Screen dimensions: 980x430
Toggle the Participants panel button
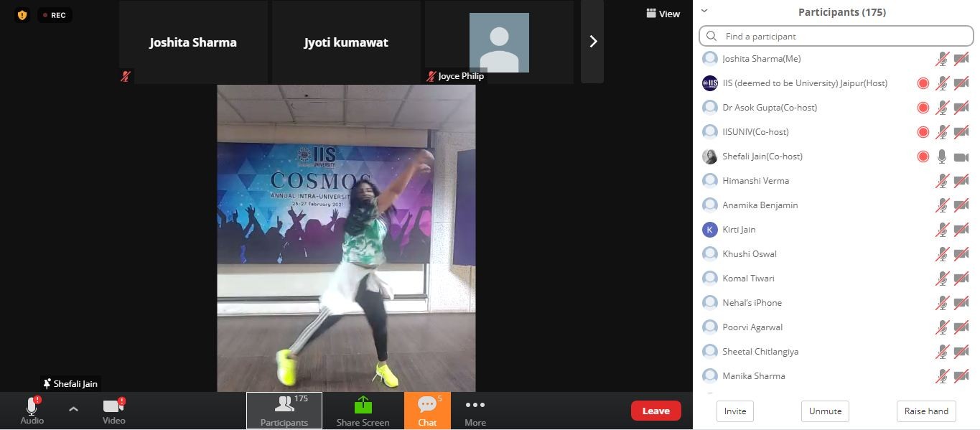click(284, 411)
